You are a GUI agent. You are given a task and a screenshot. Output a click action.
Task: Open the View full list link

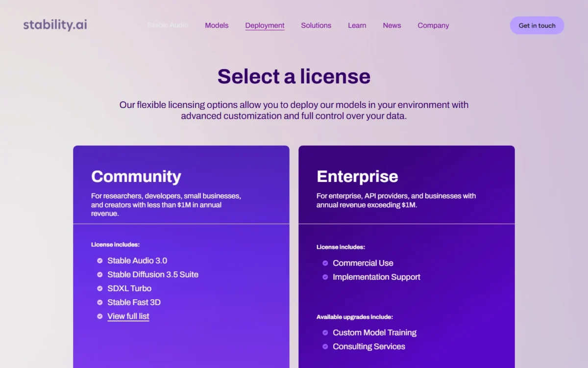coord(128,316)
